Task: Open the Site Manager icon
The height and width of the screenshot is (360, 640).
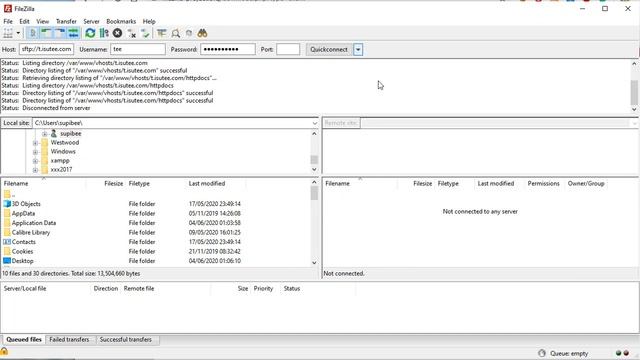Action: [x=8, y=33]
